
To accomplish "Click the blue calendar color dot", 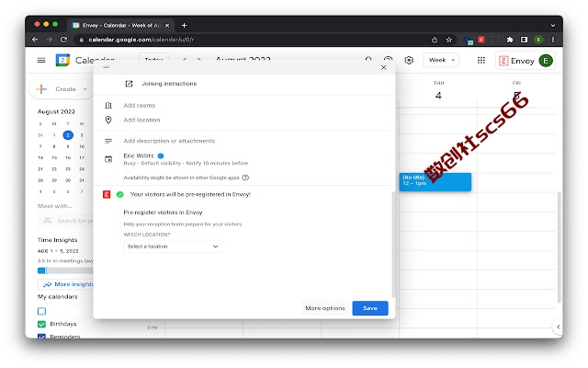I will click(161, 155).
